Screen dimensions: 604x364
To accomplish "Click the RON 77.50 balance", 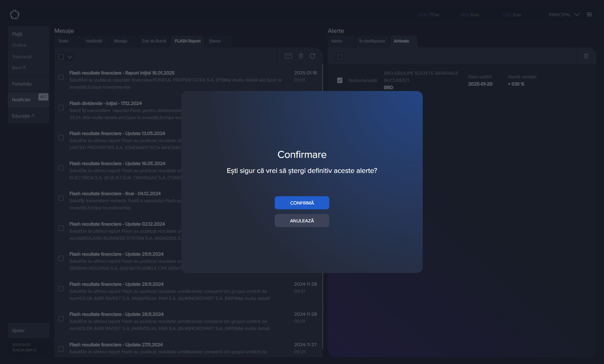I will (429, 15).
